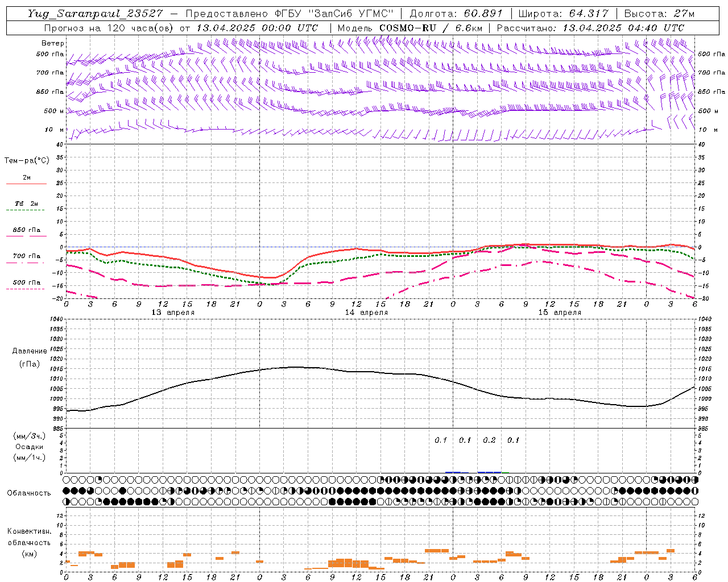Screen dimensions: 728x582
Task: Click the '500 гПа' temperature legend entry
Action: pyautogui.click(x=27, y=282)
